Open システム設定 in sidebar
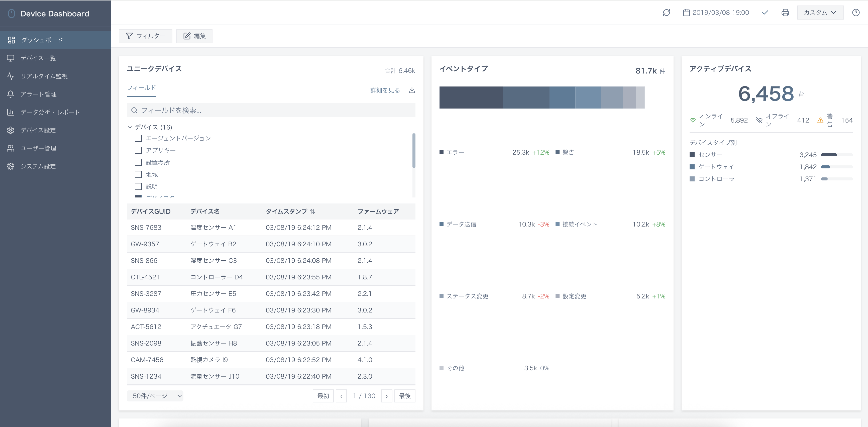The width and height of the screenshot is (868, 427). pos(55,166)
